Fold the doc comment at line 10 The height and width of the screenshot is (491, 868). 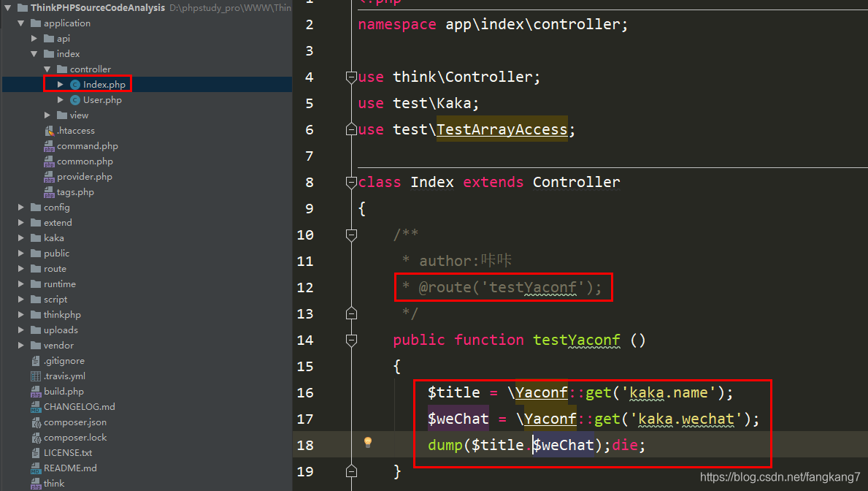point(351,235)
